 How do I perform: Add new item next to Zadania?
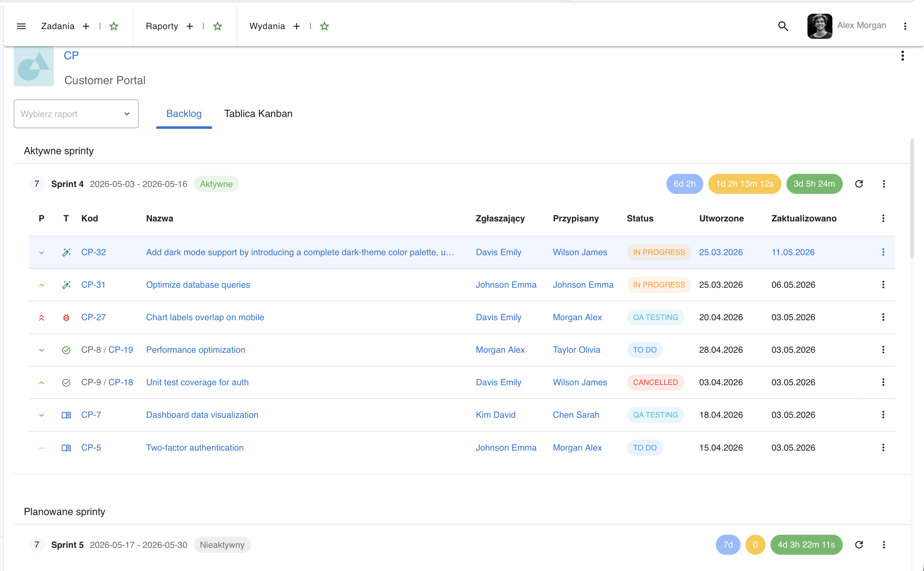86,26
